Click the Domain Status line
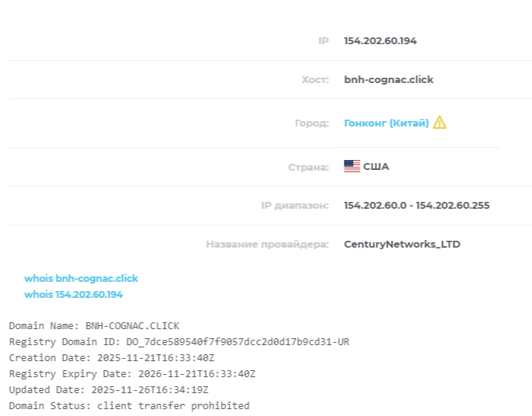532x416 pixels. [x=129, y=405]
